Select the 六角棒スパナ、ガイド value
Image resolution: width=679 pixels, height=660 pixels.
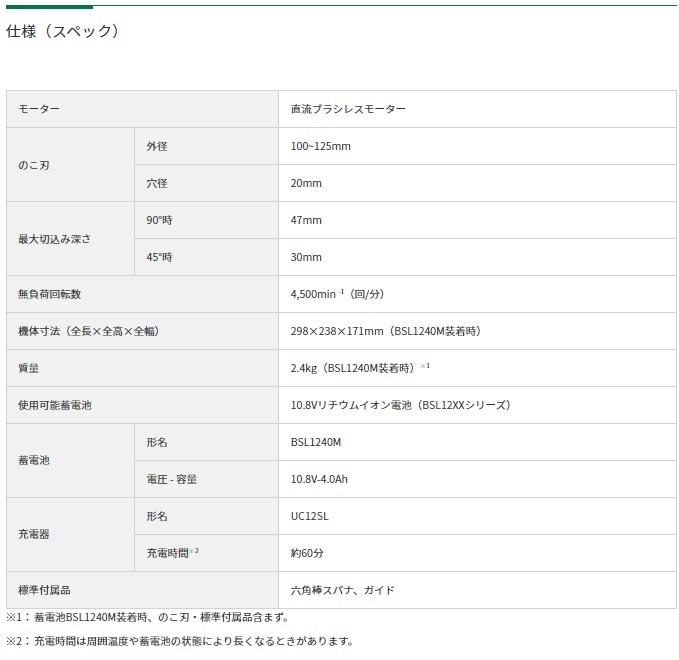coord(343,590)
